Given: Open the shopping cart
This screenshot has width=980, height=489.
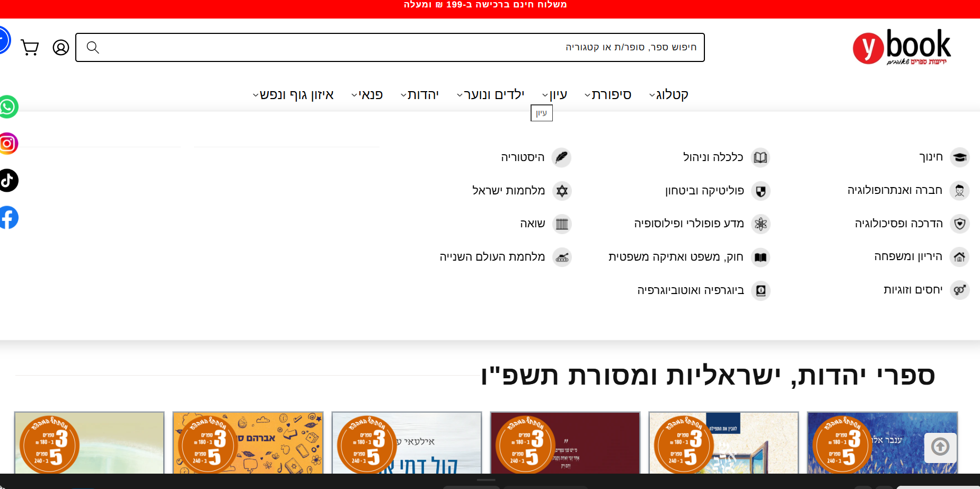Looking at the screenshot, I should (x=30, y=48).
